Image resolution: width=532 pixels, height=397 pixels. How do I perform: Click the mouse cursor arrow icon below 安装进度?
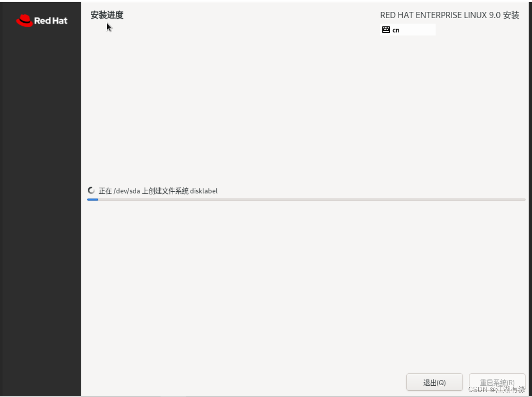click(108, 26)
